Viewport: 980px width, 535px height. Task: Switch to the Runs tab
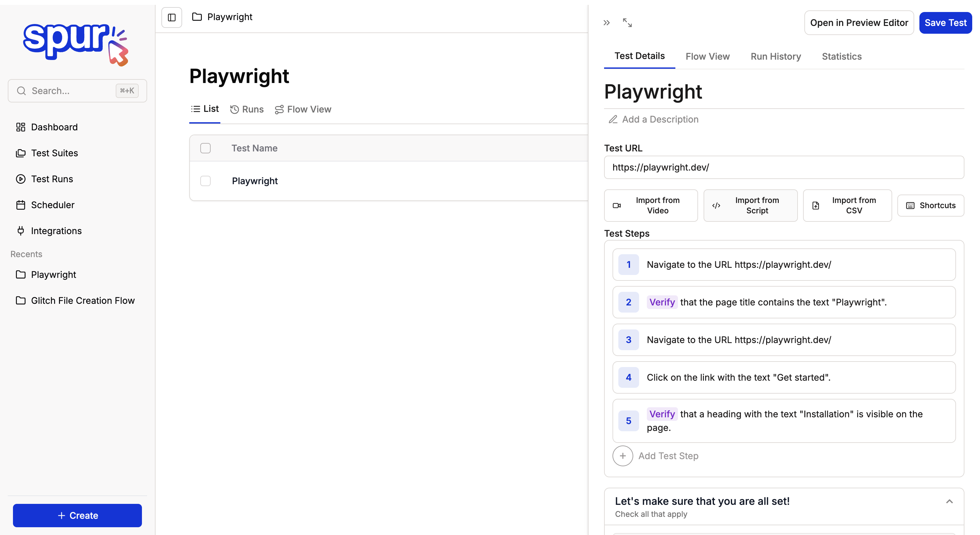(247, 109)
